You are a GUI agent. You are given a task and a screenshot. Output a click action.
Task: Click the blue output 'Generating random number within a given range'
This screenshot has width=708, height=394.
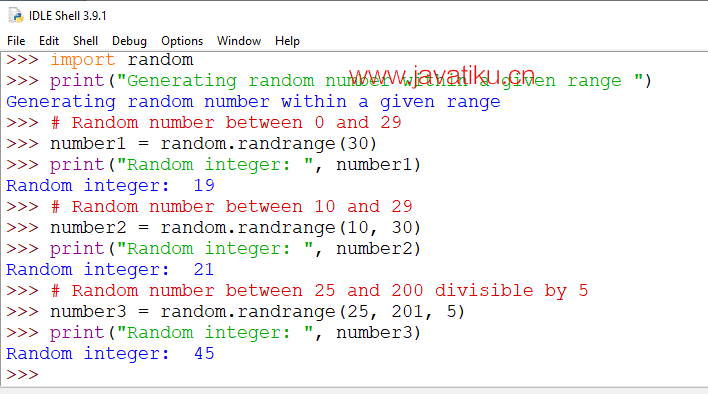click(253, 102)
